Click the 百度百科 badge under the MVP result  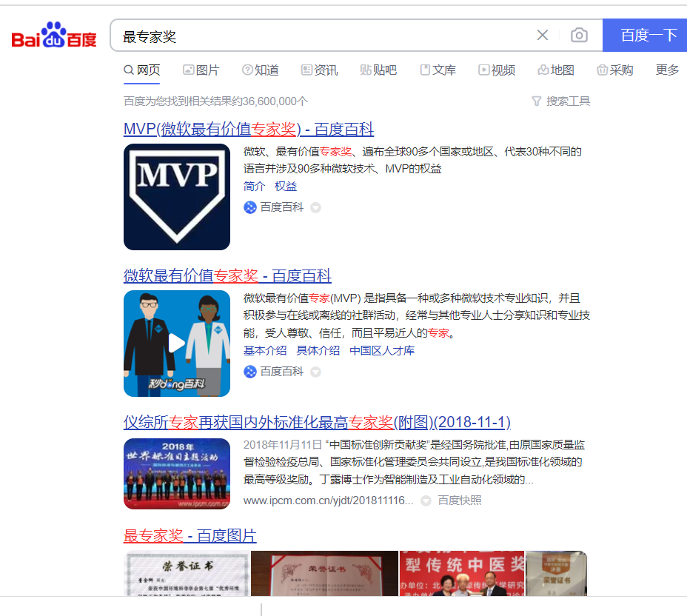click(274, 207)
